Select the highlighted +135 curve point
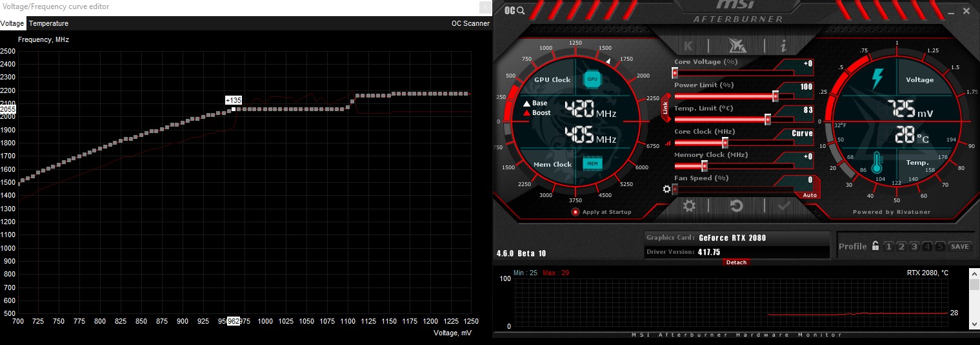 234,109
